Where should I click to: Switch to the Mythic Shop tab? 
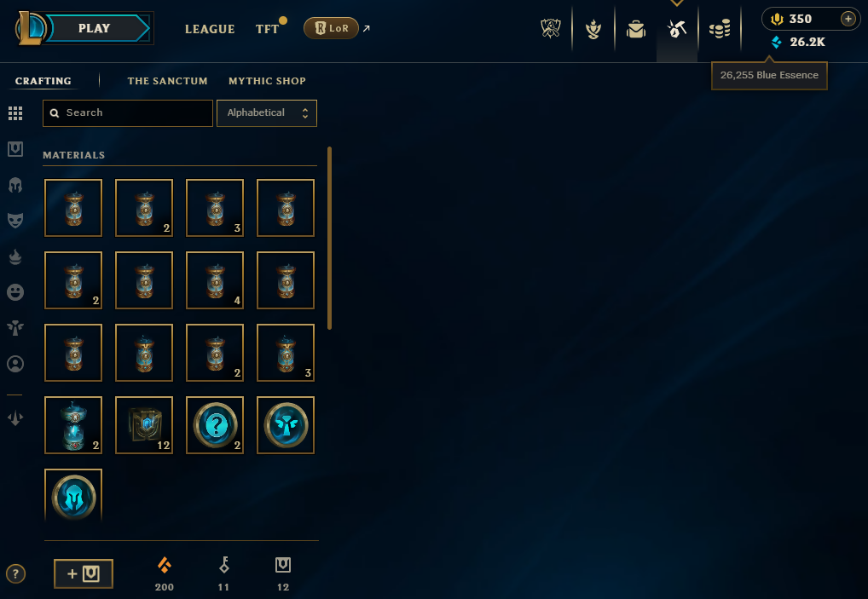point(267,81)
